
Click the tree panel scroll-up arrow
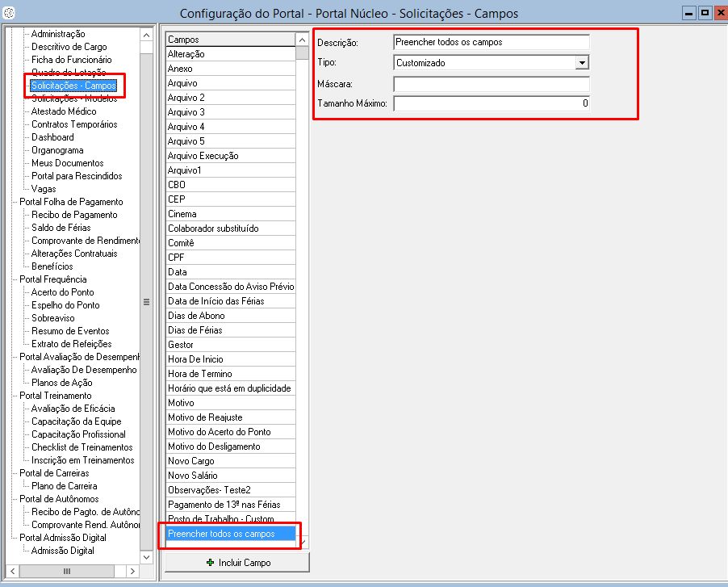pyautogui.click(x=146, y=35)
